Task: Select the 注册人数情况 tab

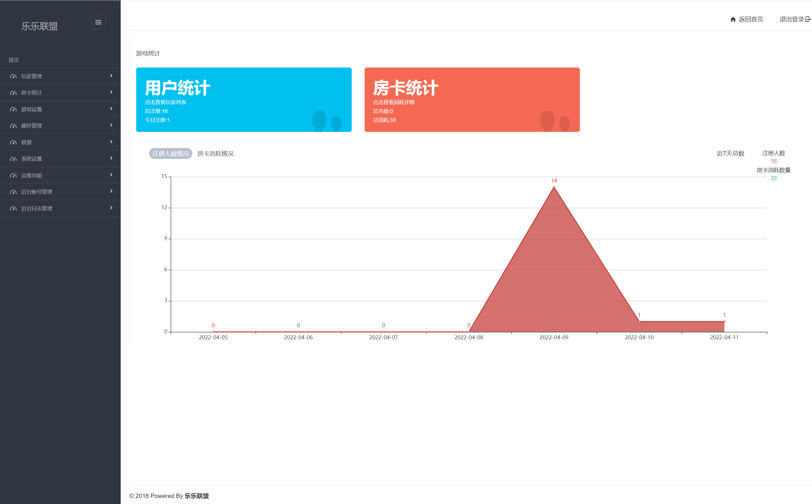Action: tap(170, 154)
